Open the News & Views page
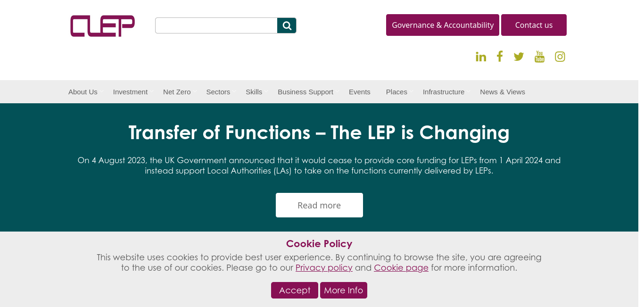 tap(503, 92)
